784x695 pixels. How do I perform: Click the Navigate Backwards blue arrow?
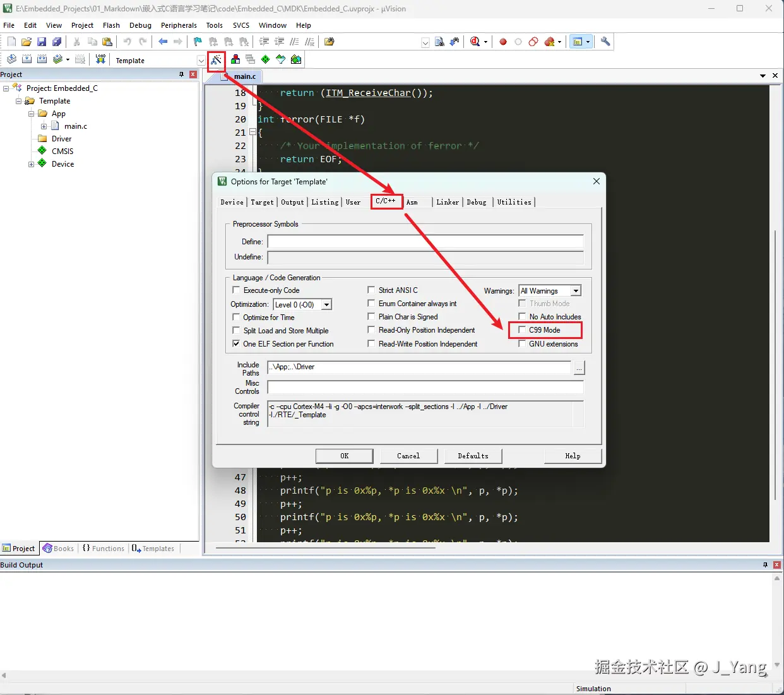pos(163,42)
